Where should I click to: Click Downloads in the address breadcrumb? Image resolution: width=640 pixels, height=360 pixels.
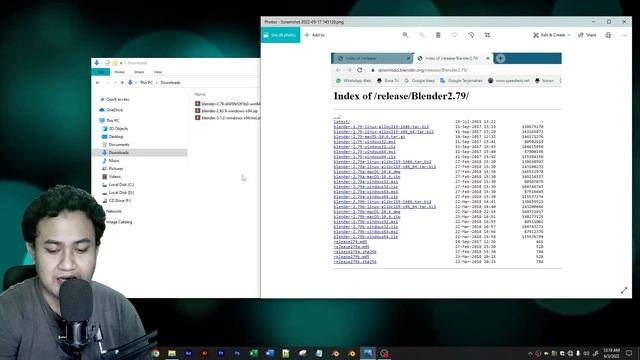170,82
